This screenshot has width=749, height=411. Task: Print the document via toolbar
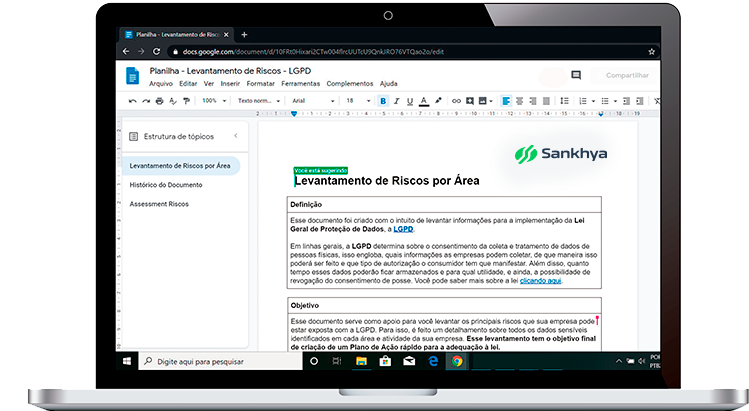pyautogui.click(x=160, y=101)
